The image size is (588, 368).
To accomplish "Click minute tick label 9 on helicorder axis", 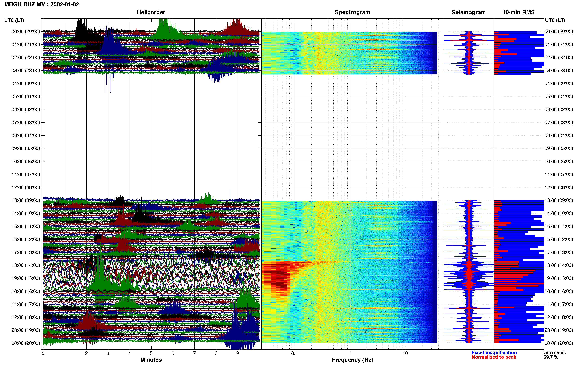I will (238, 353).
